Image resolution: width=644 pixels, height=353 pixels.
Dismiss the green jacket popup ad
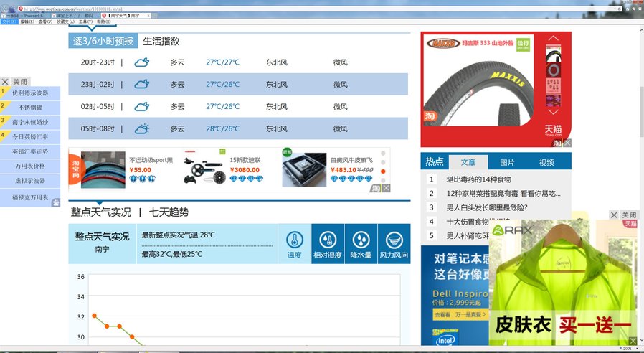[614, 215]
